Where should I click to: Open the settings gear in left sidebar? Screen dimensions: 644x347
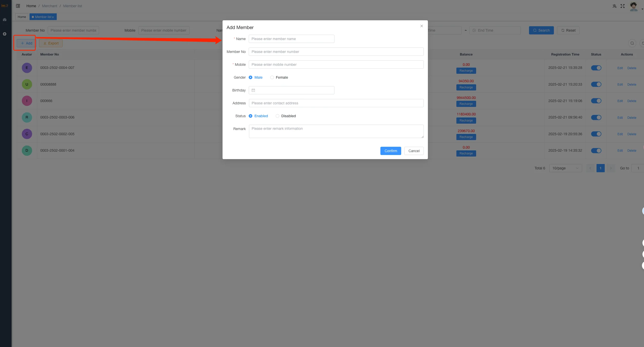tap(5, 34)
